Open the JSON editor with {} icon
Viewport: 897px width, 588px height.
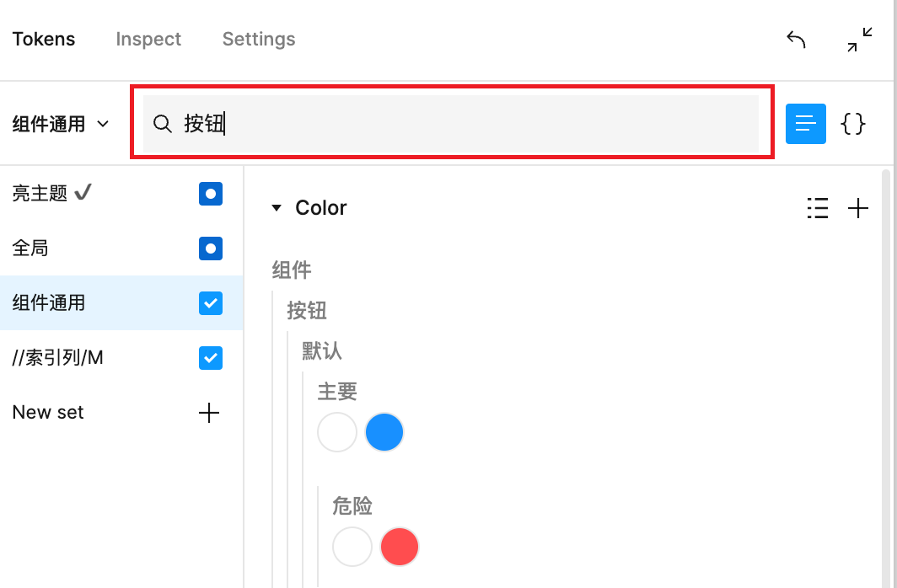853,124
